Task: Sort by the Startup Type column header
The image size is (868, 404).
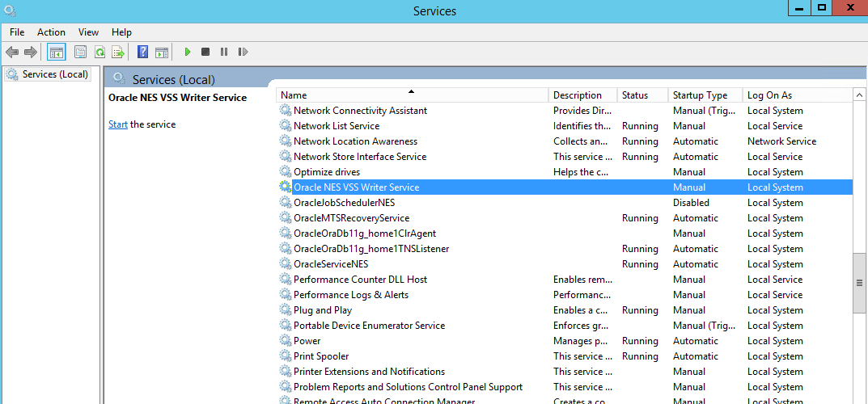Action: pyautogui.click(x=705, y=95)
